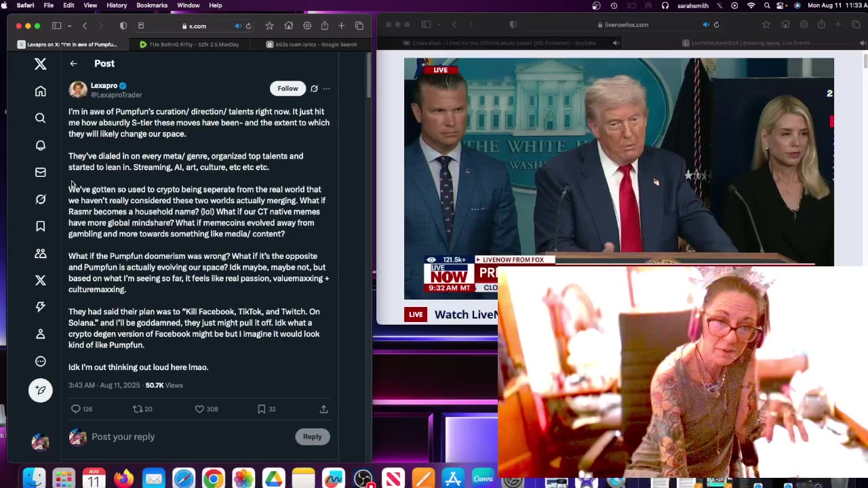Open Bookmarks in X sidebar
This screenshot has width=868, height=488.
point(41,226)
